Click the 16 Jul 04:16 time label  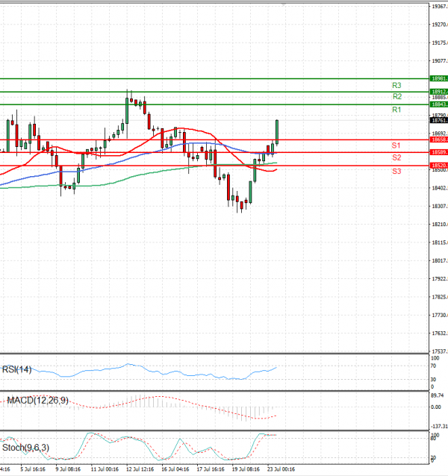pyautogui.click(x=175, y=469)
